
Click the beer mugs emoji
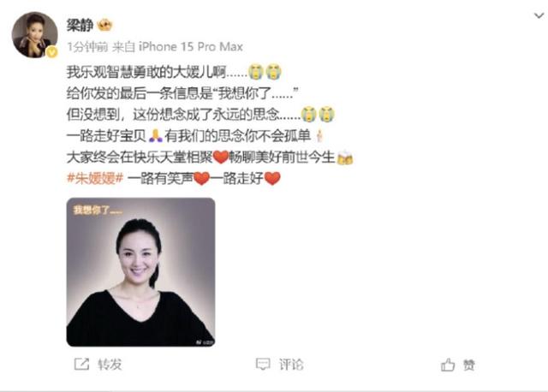coord(344,157)
